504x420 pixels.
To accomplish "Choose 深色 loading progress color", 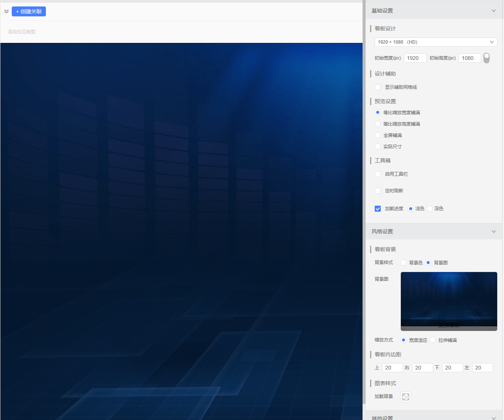I will point(430,209).
